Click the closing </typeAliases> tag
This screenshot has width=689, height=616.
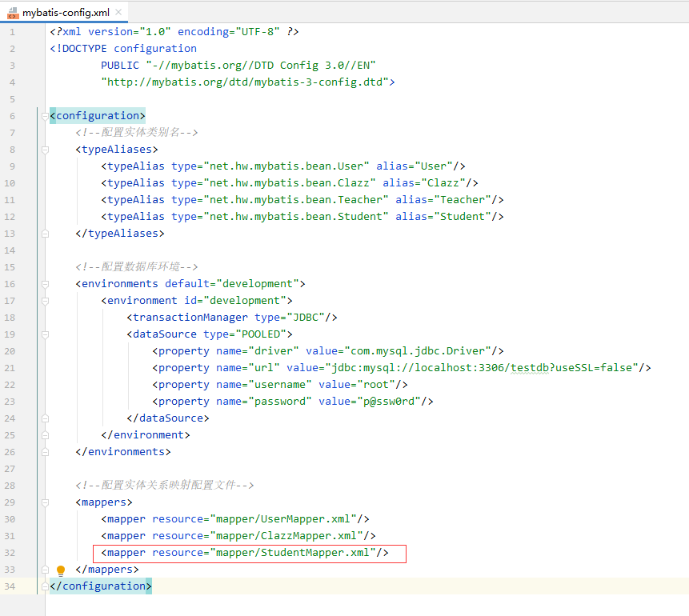click(120, 234)
